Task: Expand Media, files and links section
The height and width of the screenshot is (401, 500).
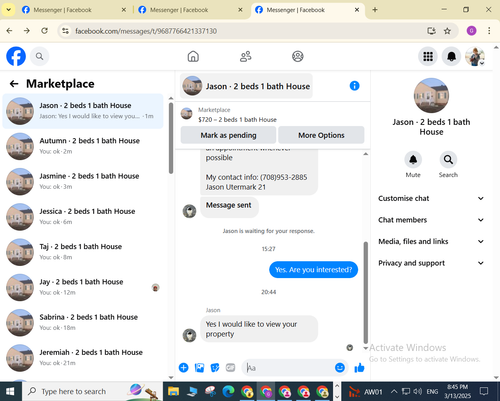Action: 431,241
